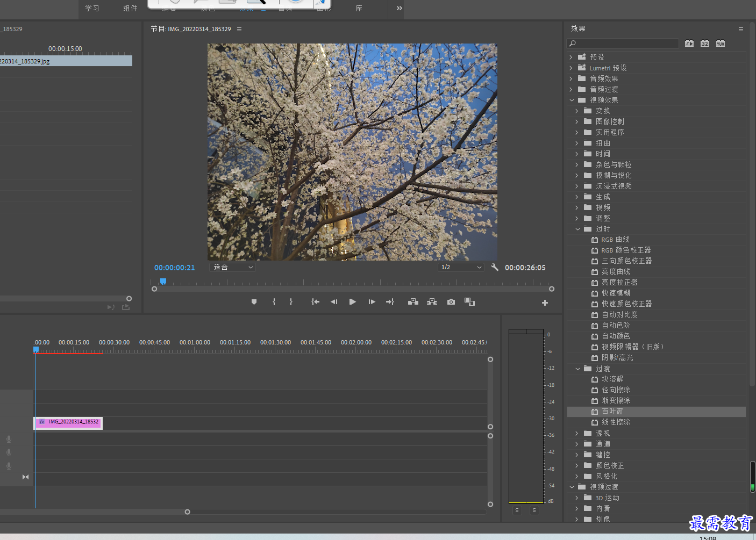The width and height of the screenshot is (756, 540).
Task: Click 效果 panel tab
Action: point(578,29)
